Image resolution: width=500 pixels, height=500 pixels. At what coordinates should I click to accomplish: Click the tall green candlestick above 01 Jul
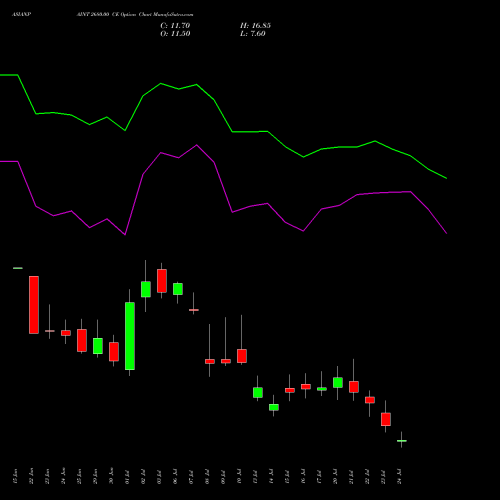130,336
